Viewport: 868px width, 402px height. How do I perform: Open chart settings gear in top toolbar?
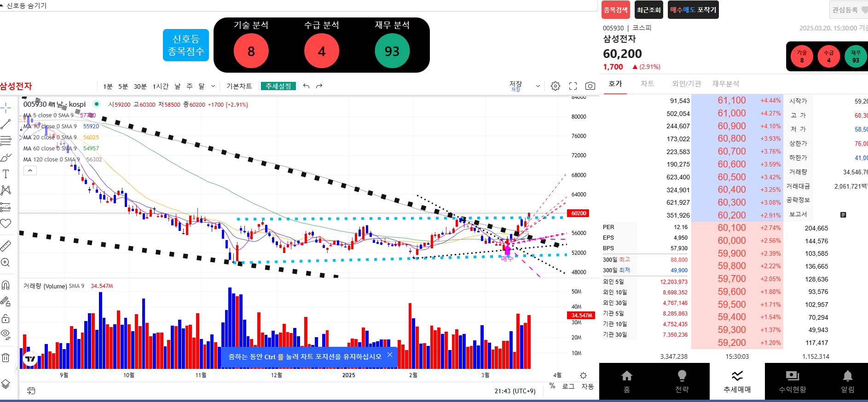tap(556, 86)
